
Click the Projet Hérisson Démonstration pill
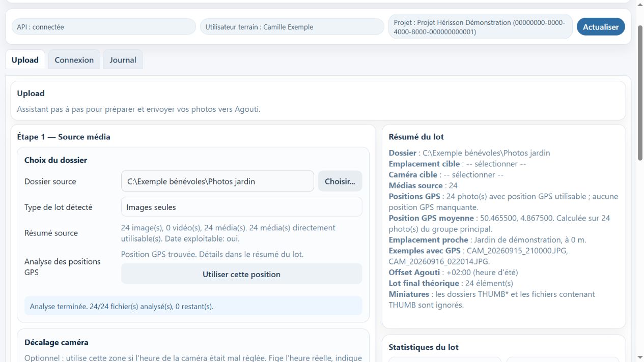pyautogui.click(x=481, y=27)
